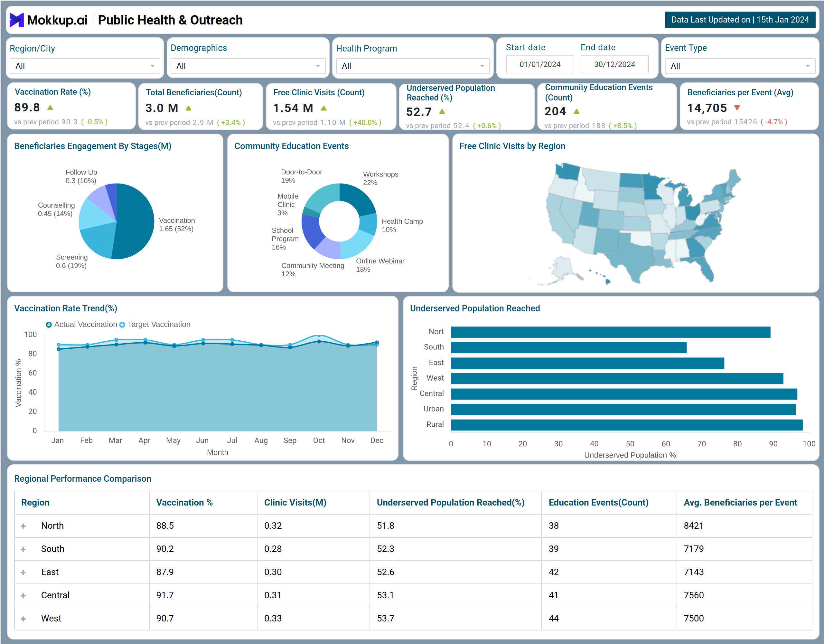Expand the South row in regional table
The width and height of the screenshot is (824, 644).
click(23, 549)
